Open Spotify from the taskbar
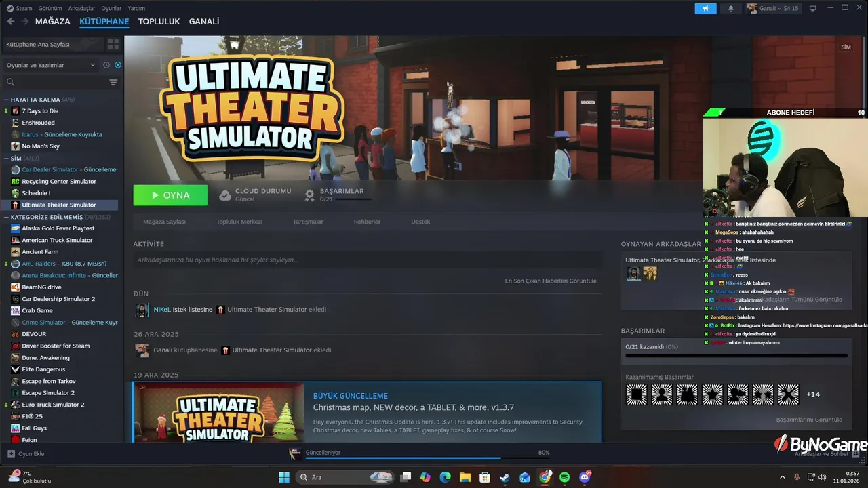Image resolution: width=868 pixels, height=488 pixels. (x=565, y=477)
